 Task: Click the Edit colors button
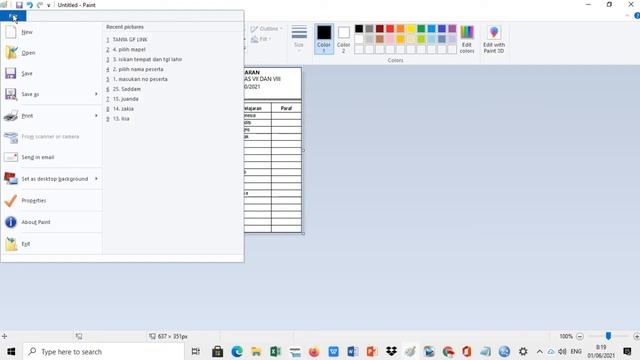point(467,39)
